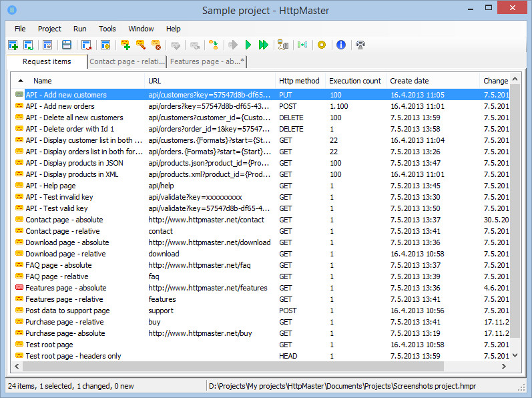Click the orange nodes green arrow icon
The image size is (532, 398).
pyautogui.click(x=214, y=45)
